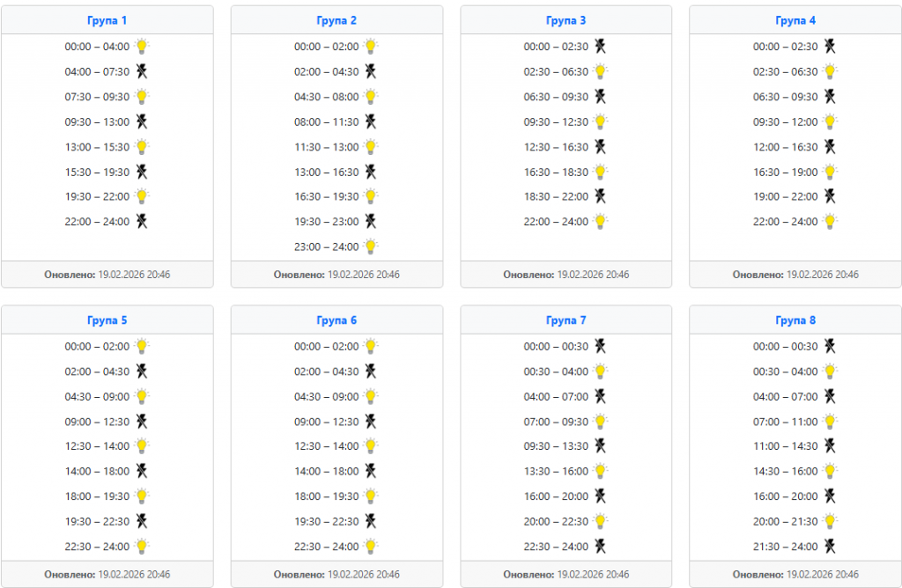Click the power-off icon for Група 1 04:00 – 07:30

142,71
